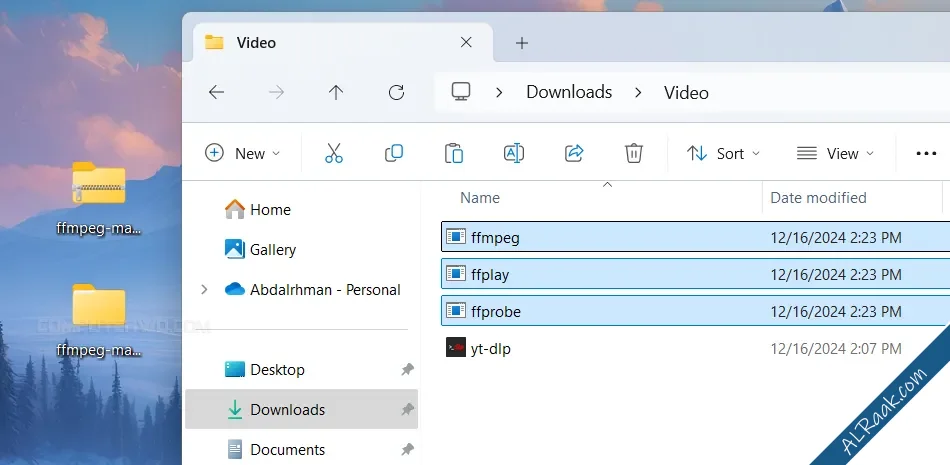
Task: Select the ffmpeg zip archive on desktop
Action: pyautogui.click(x=98, y=198)
